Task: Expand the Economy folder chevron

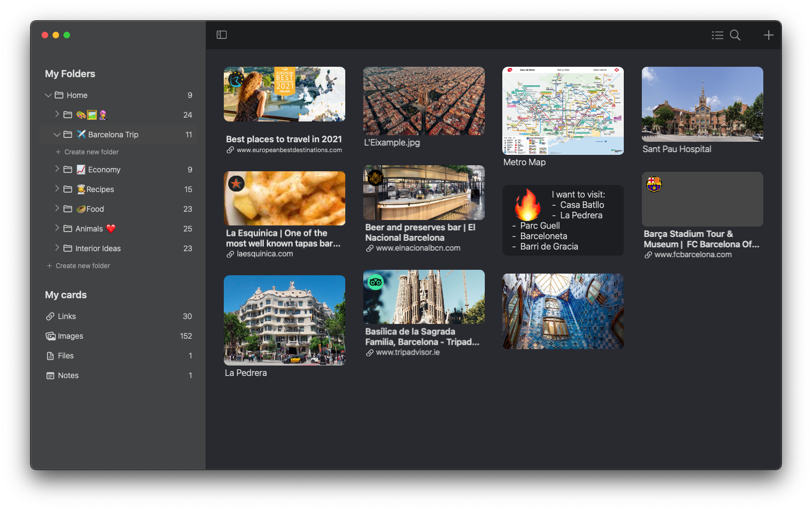Action: click(x=57, y=169)
